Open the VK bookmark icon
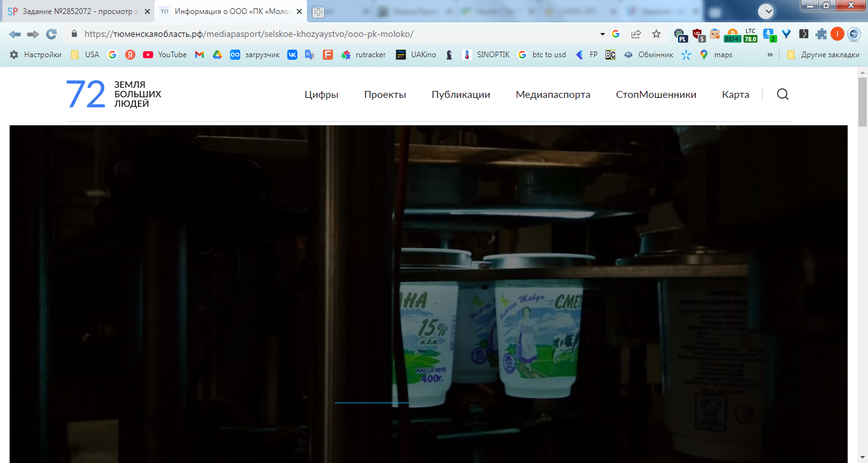Image resolution: width=868 pixels, height=463 pixels. [292, 55]
